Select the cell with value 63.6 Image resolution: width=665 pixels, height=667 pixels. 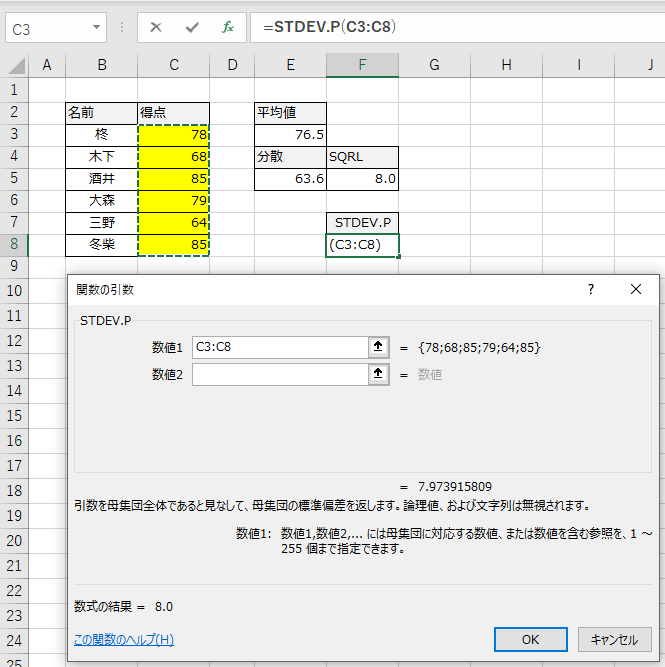point(291,179)
